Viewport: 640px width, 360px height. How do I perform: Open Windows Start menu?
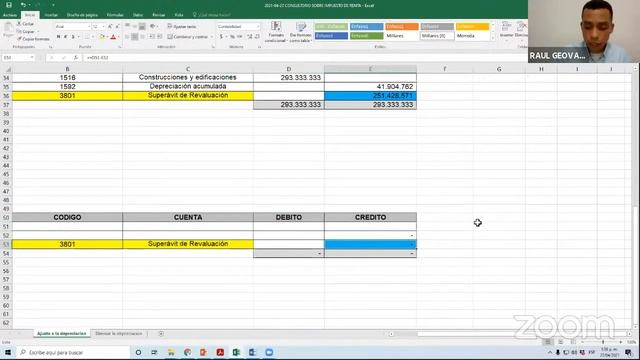point(8,352)
